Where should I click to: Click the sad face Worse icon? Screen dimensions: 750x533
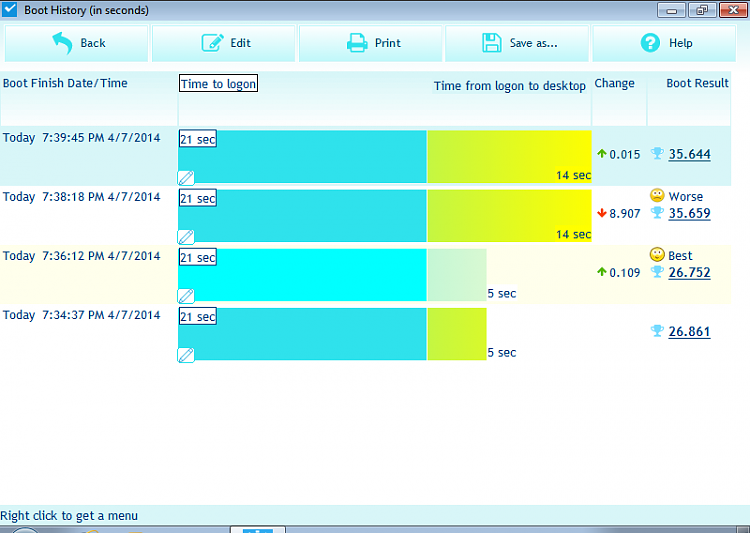[657, 195]
